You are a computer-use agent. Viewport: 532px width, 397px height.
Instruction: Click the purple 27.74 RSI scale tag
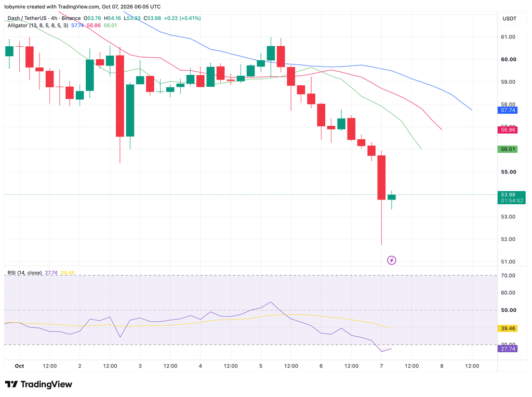508,349
